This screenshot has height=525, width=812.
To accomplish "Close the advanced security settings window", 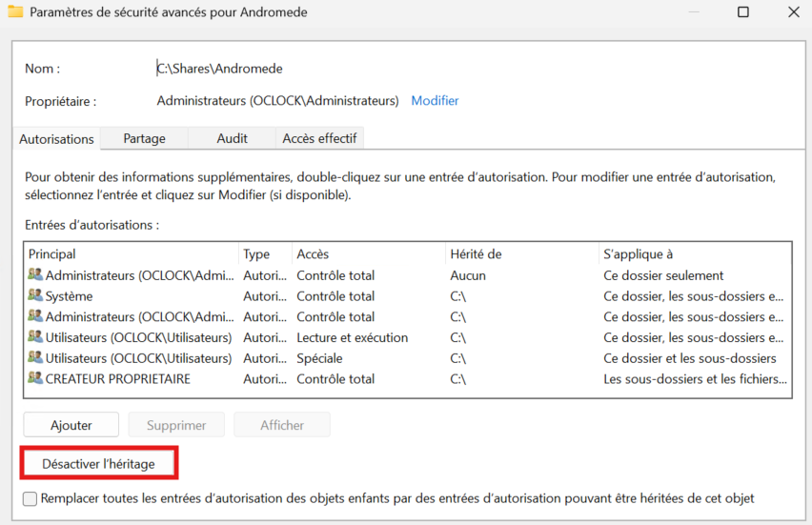I will pyautogui.click(x=793, y=12).
